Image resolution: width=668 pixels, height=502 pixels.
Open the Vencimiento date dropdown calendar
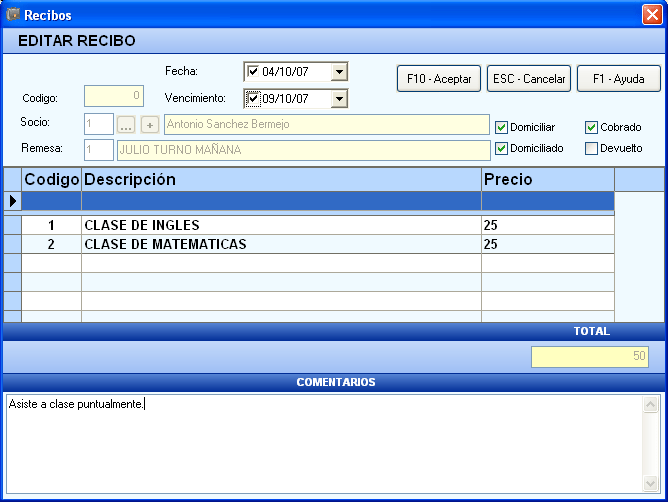pos(339,99)
